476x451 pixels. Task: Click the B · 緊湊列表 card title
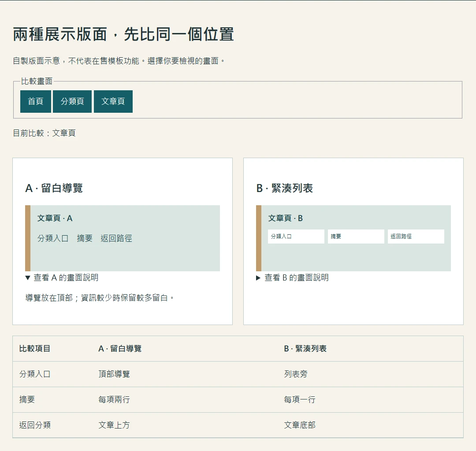pos(285,188)
